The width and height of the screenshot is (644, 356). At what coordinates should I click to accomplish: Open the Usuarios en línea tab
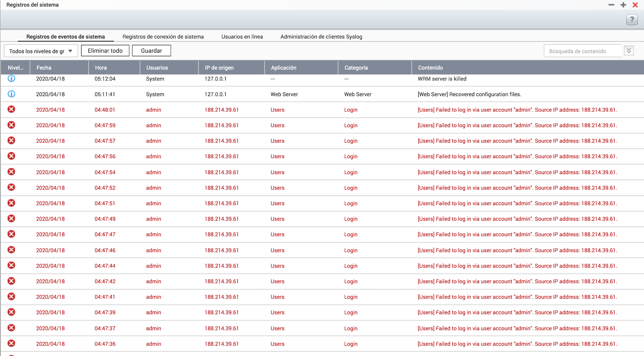pos(242,37)
